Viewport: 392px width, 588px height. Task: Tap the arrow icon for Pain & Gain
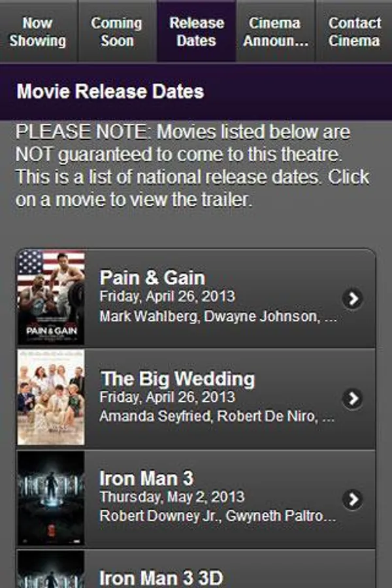(x=353, y=299)
